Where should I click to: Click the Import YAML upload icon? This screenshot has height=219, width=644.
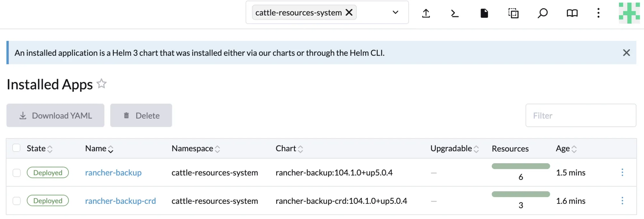coord(426,13)
